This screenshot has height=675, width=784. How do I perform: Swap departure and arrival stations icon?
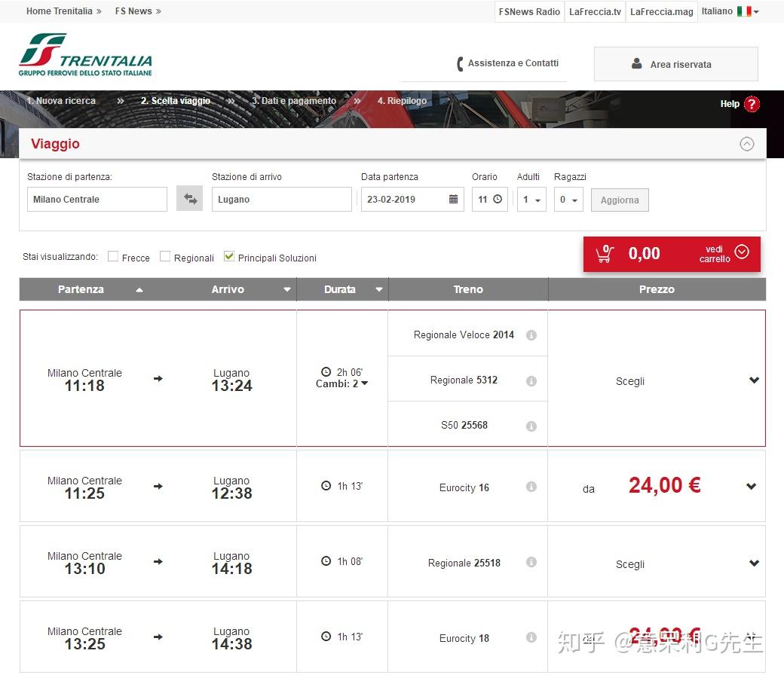[x=189, y=198]
